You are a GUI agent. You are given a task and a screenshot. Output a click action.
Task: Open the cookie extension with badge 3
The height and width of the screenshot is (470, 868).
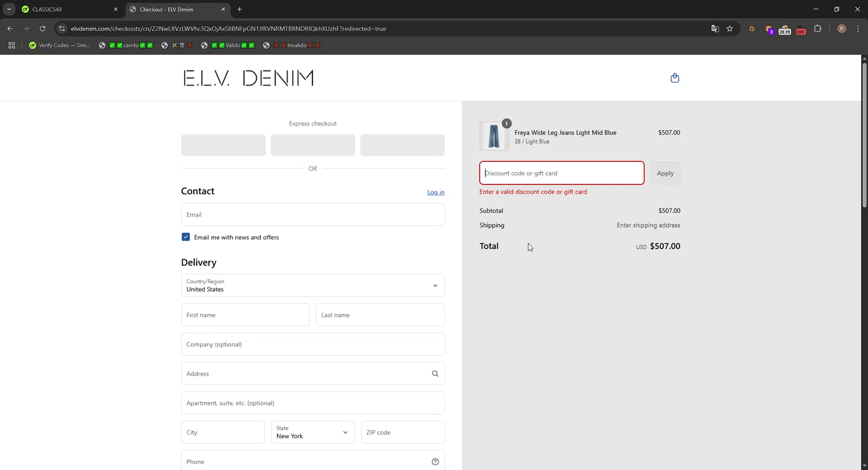(769, 29)
